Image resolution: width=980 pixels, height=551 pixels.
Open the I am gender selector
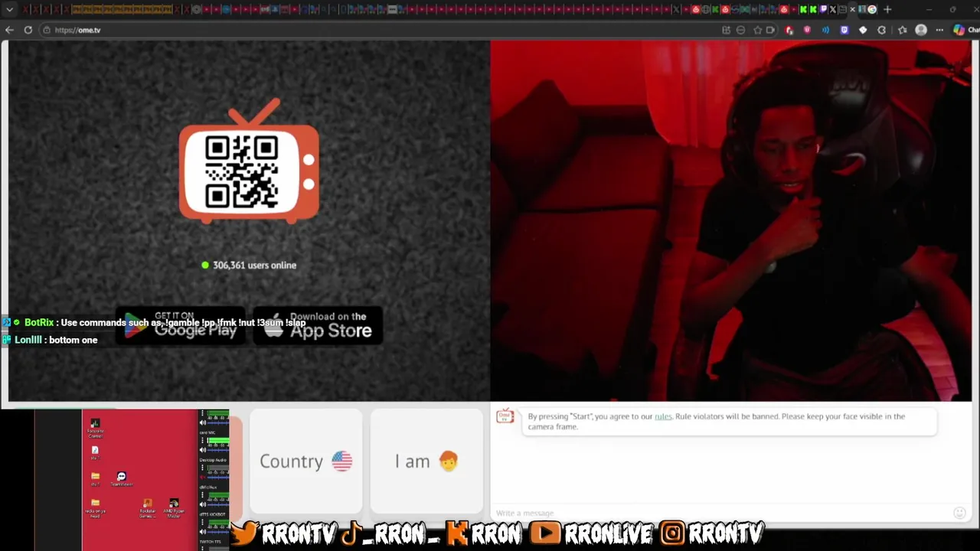(x=426, y=461)
